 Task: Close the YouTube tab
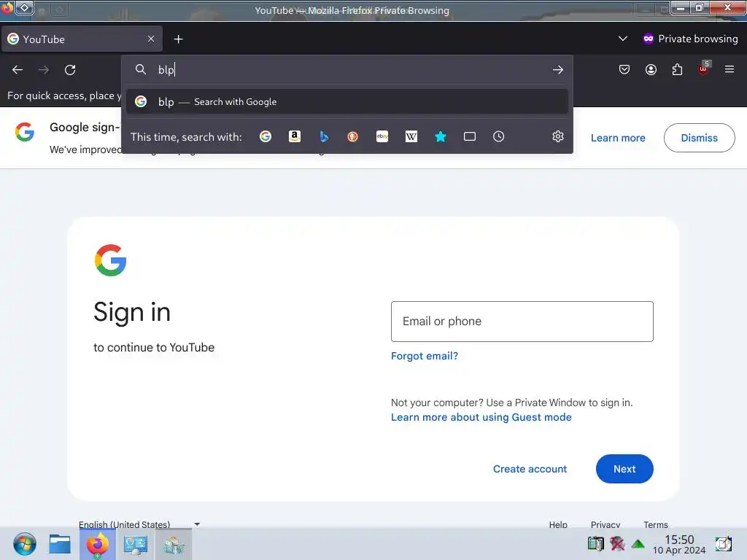151,39
